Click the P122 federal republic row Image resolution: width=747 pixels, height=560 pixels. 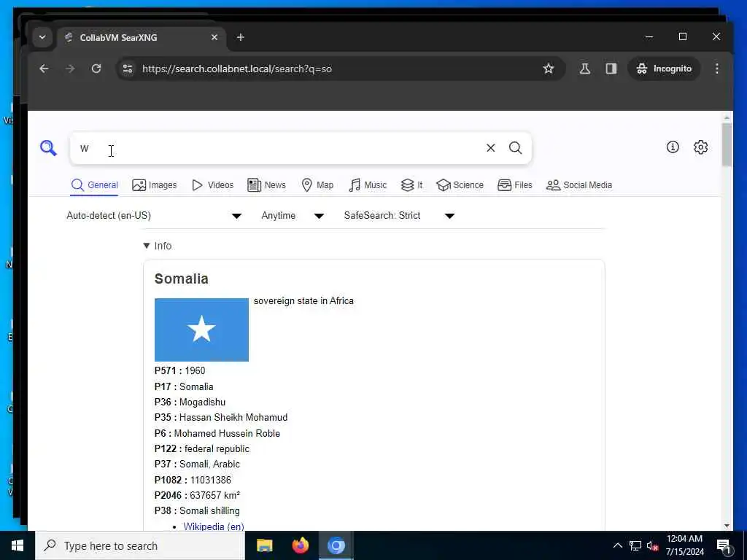(x=201, y=448)
